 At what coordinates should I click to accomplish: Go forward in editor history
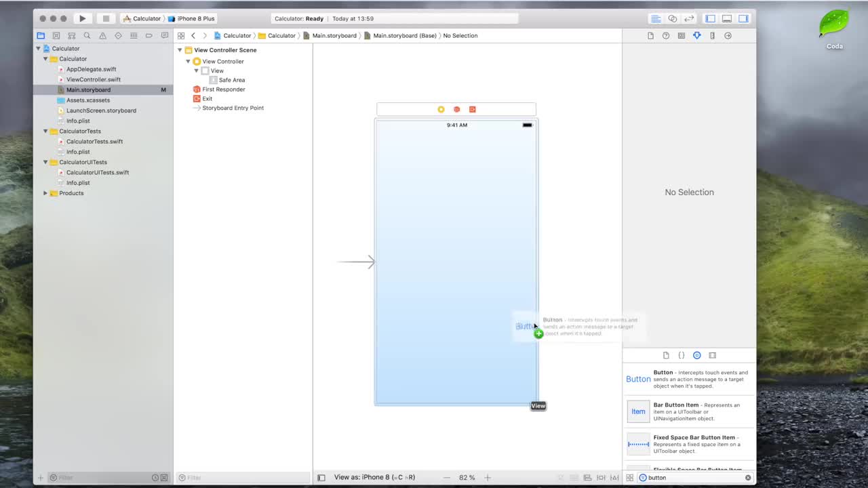[x=205, y=35]
